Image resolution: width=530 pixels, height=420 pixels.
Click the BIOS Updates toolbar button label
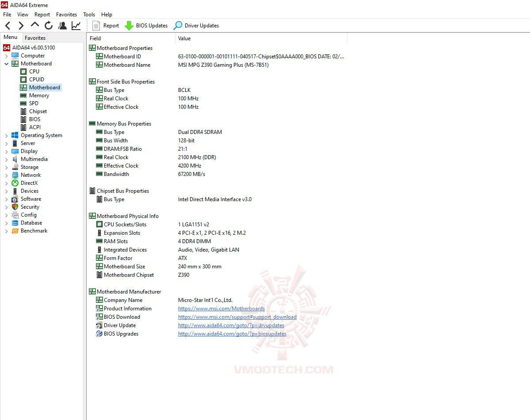pos(152,26)
